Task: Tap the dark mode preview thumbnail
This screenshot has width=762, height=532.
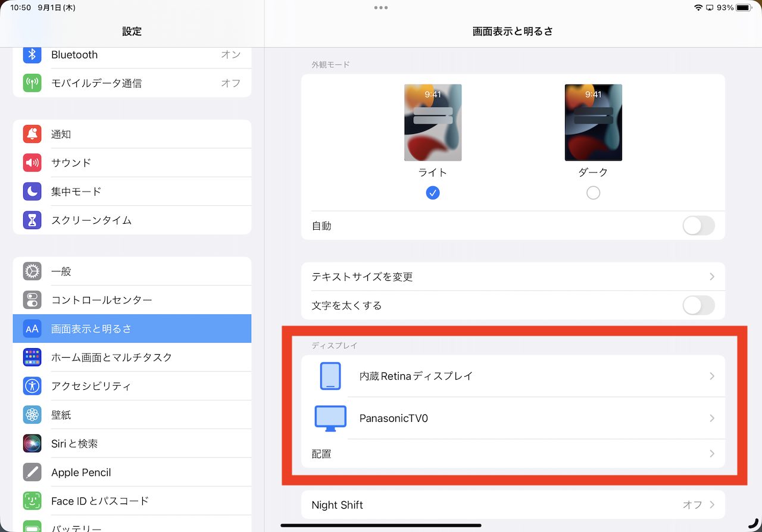Action: pyautogui.click(x=593, y=123)
